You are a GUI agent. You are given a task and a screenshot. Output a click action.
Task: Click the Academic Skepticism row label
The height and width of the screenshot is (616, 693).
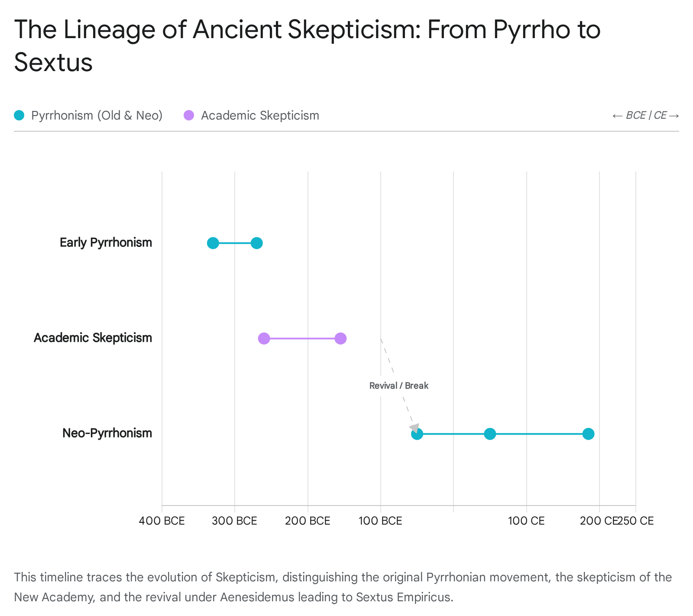click(x=93, y=338)
